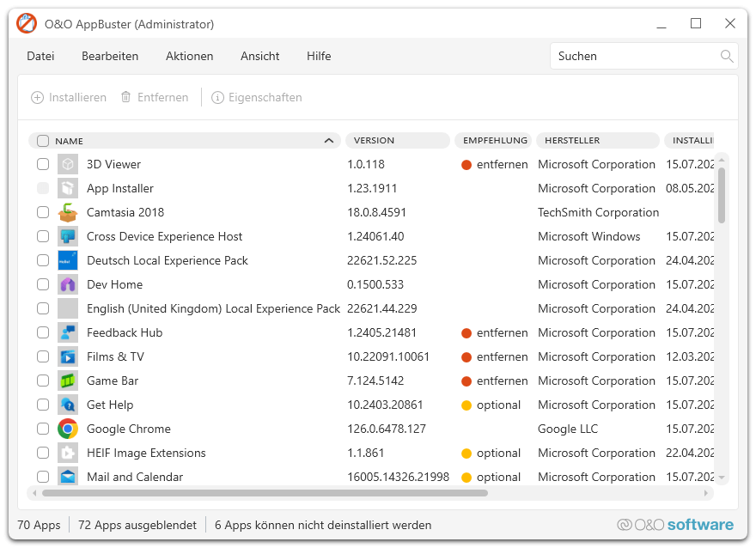
Task: Click the Films & TV app icon
Action: click(68, 356)
